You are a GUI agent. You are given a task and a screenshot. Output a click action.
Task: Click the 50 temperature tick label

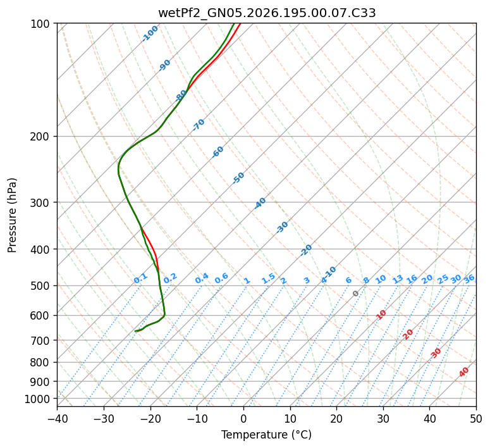(x=476, y=418)
